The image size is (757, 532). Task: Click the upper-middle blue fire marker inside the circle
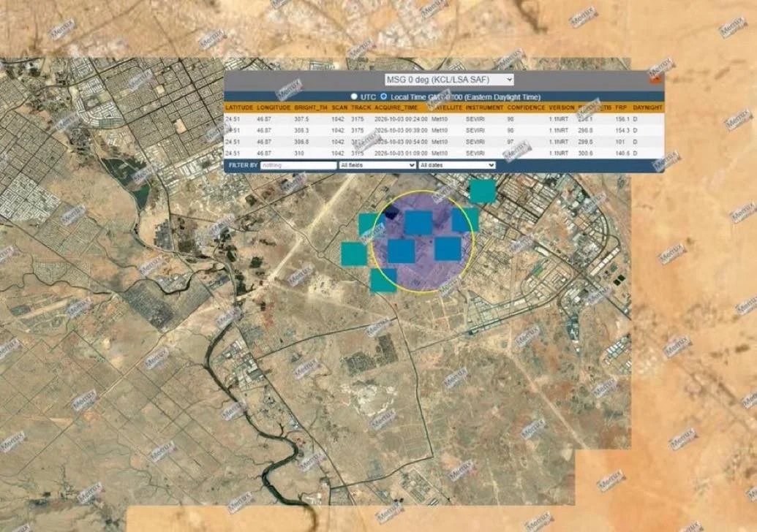pyautogui.click(x=418, y=223)
